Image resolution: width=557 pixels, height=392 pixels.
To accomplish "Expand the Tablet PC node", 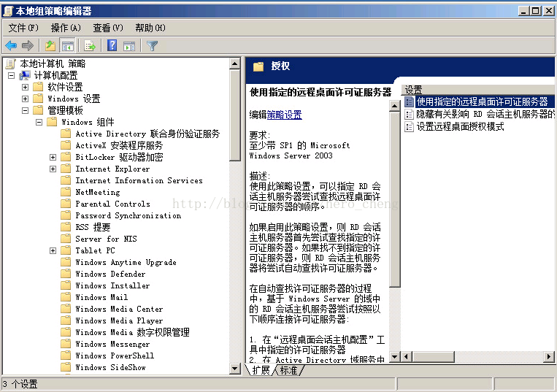I will click(x=53, y=250).
